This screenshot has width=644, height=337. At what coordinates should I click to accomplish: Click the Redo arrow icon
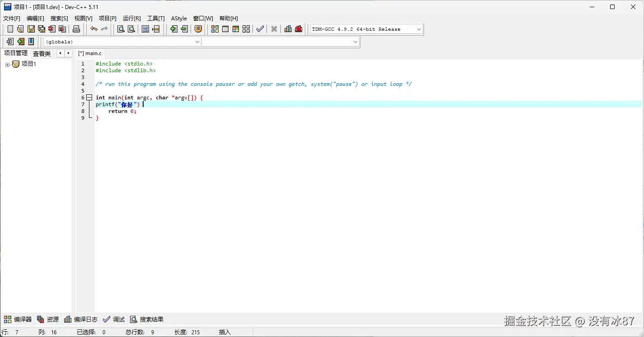pyautogui.click(x=104, y=29)
